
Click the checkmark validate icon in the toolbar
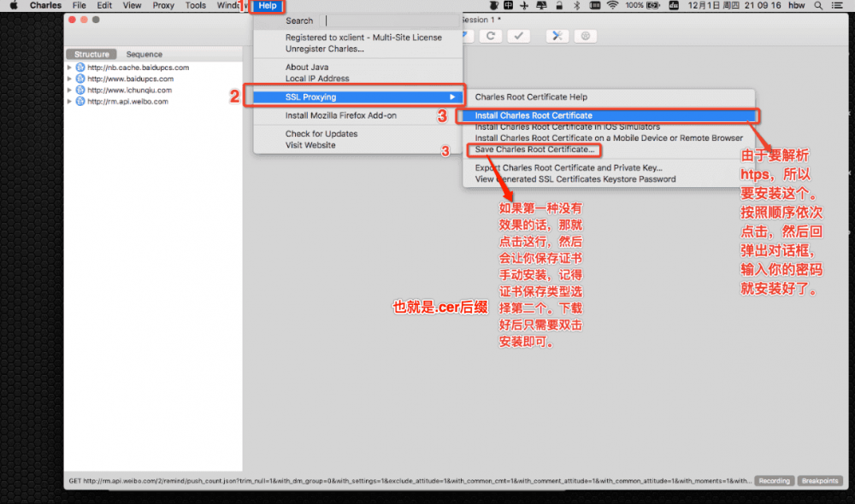[x=519, y=36]
